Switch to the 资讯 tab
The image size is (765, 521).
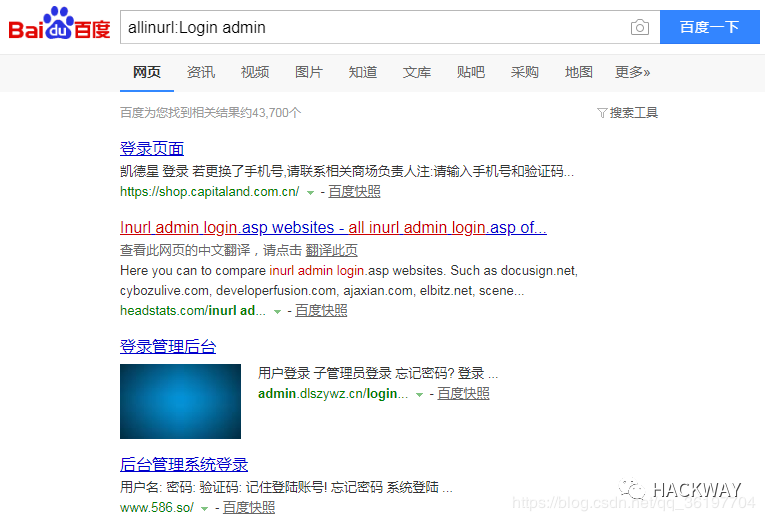pos(201,72)
